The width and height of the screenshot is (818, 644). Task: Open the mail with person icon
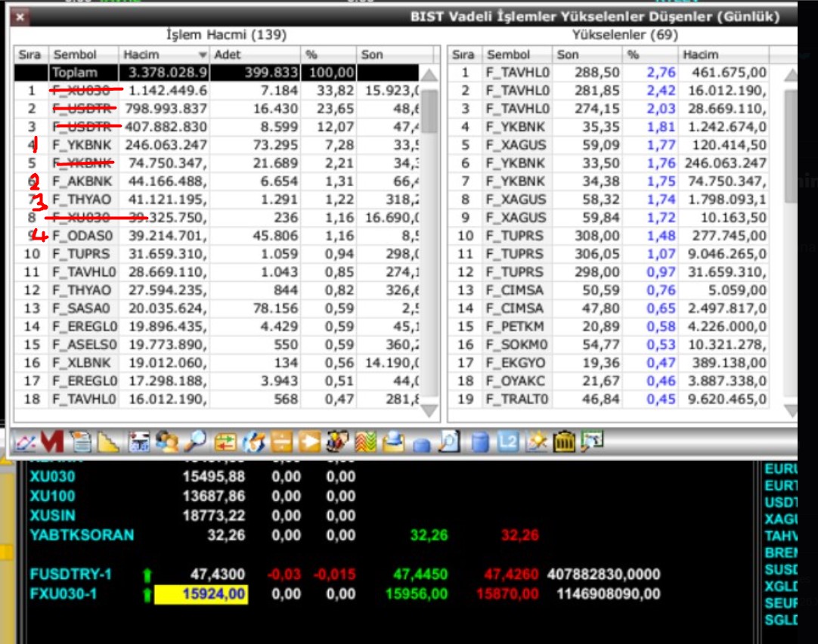click(393, 442)
